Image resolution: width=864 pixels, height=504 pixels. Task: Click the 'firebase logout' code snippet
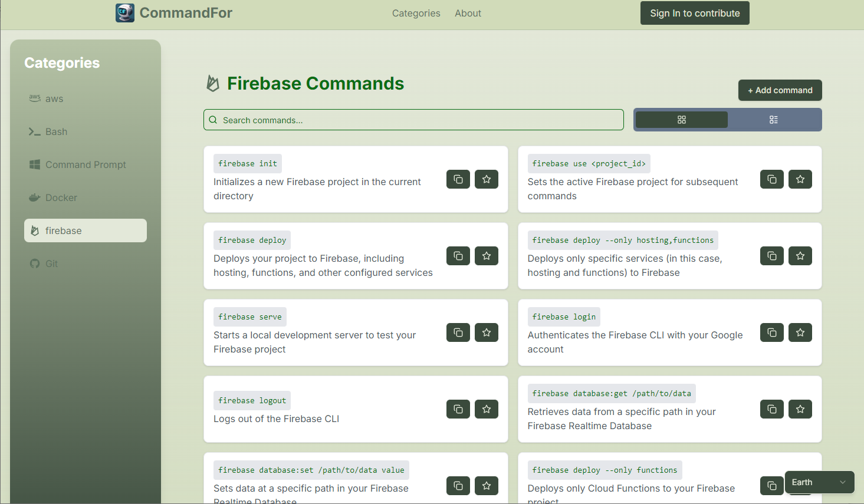(x=252, y=400)
